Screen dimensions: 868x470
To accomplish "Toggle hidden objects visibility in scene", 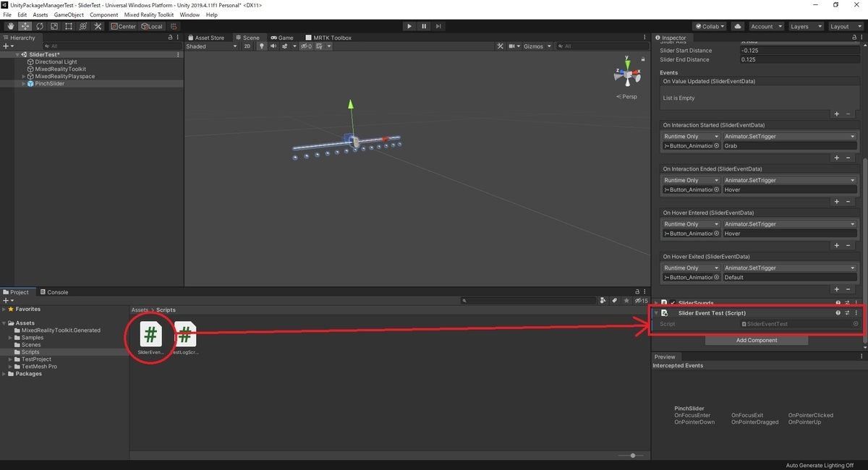I will 306,46.
